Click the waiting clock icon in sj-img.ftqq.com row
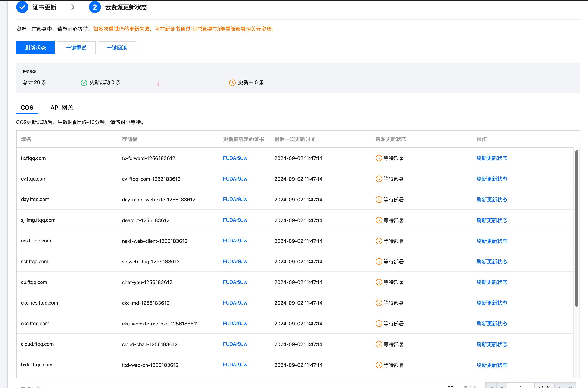This screenshot has width=588, height=388. pos(379,220)
